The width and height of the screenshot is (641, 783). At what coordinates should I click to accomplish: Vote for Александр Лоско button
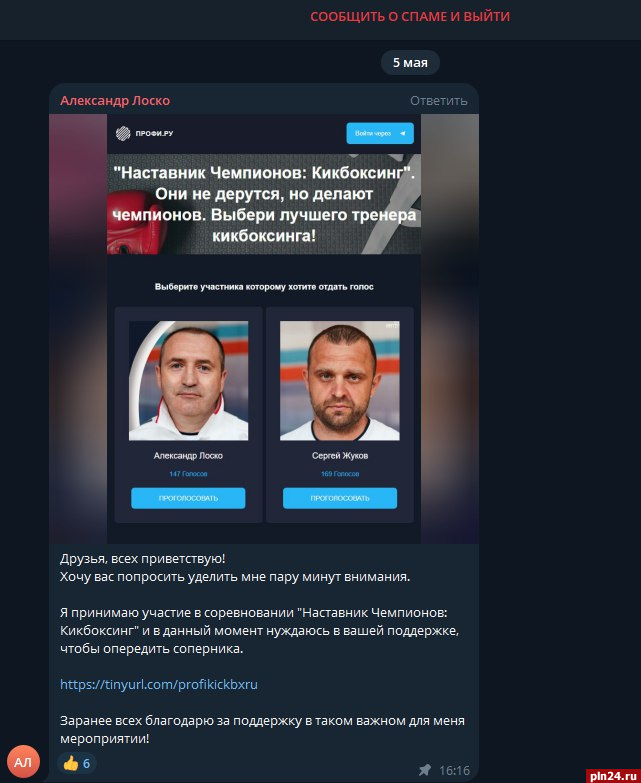[188, 498]
